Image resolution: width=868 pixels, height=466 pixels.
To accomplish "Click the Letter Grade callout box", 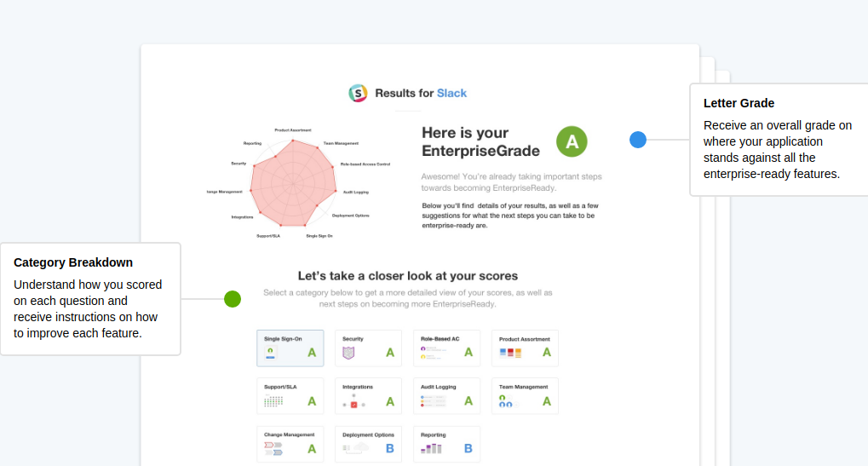I will pos(779,140).
